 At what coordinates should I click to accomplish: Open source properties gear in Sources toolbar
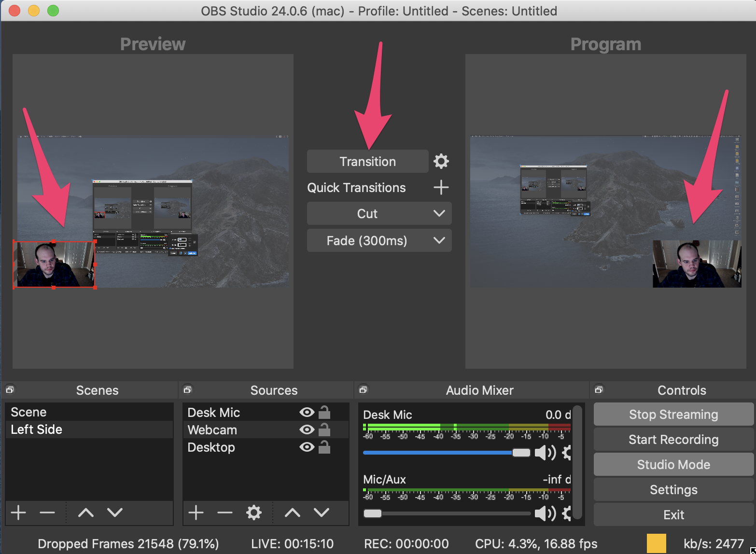(254, 512)
